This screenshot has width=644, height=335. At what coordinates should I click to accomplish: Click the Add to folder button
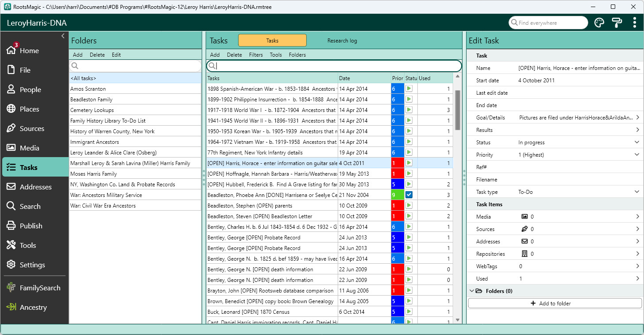pos(555,304)
